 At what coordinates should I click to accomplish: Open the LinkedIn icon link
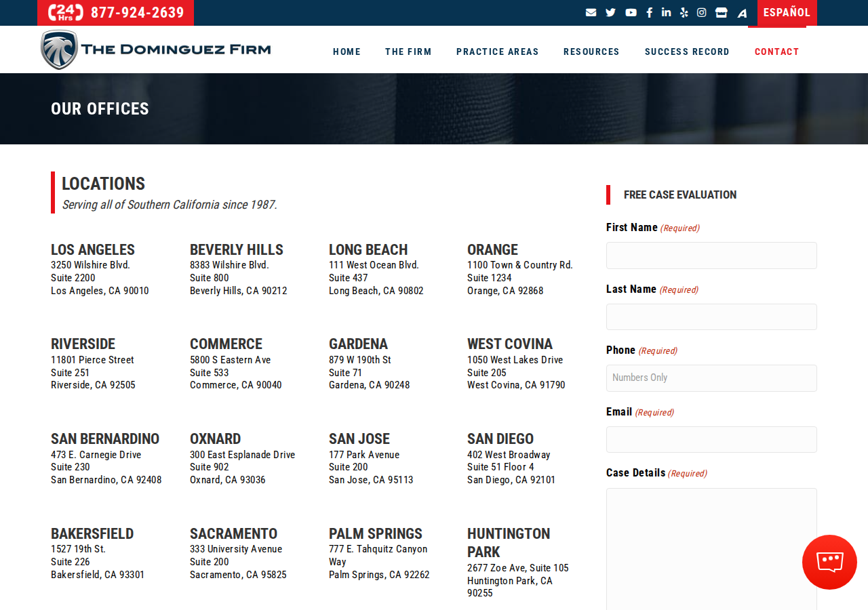coord(667,12)
